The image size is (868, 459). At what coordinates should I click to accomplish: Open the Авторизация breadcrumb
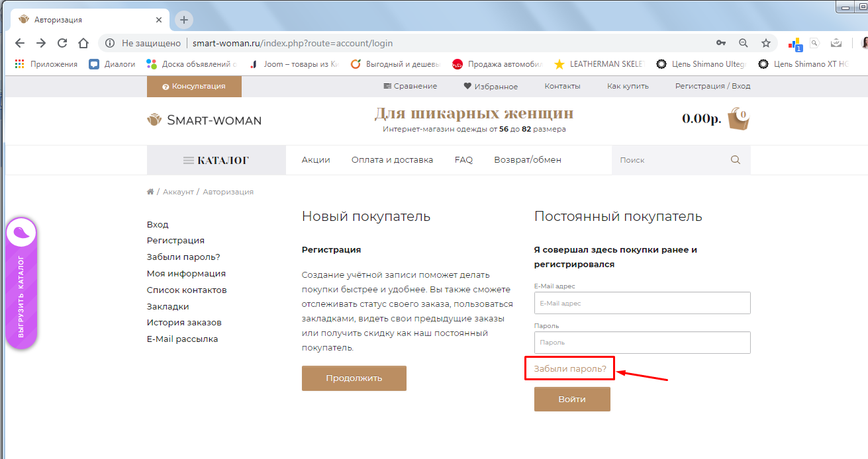coord(228,192)
